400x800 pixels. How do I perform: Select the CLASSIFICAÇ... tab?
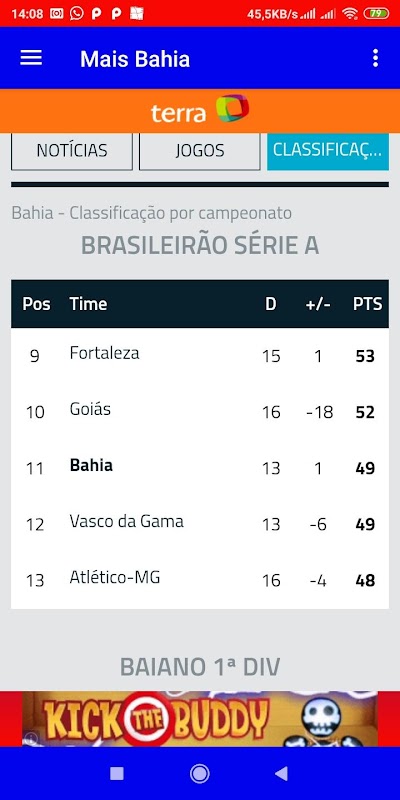[328, 151]
